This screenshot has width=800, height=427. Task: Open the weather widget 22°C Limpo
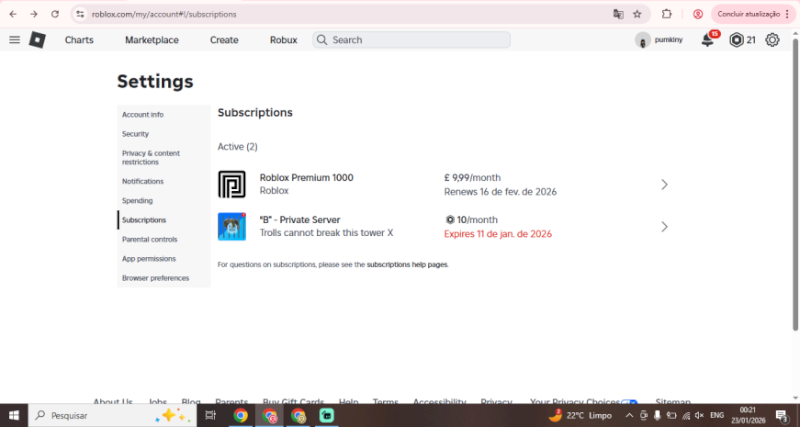pyautogui.click(x=581, y=415)
